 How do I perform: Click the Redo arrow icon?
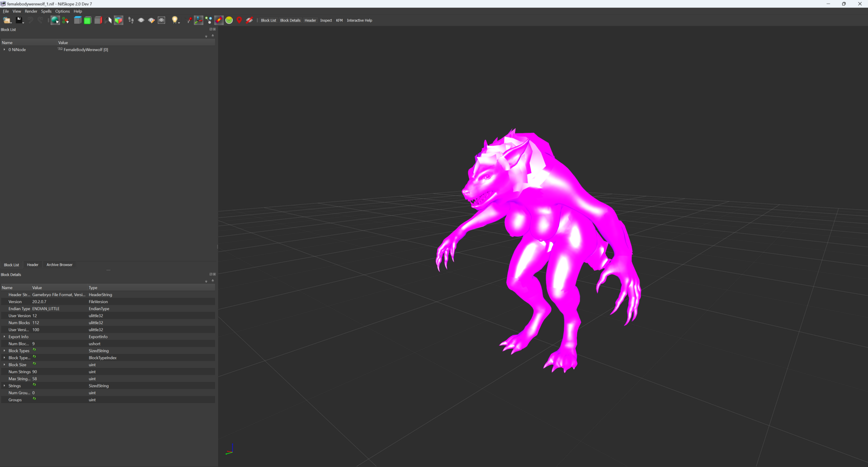tap(40, 20)
